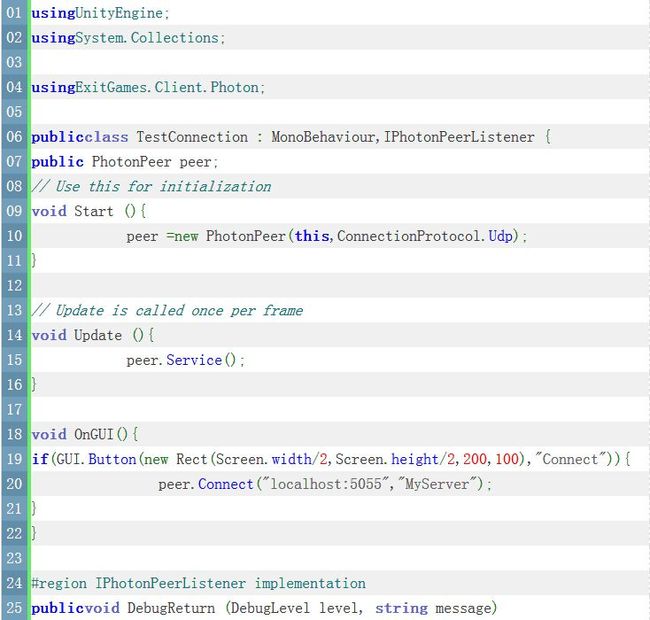Click peer.Connect on line 20
Viewport: 650px width, 620px height.
pyautogui.click(x=206, y=484)
